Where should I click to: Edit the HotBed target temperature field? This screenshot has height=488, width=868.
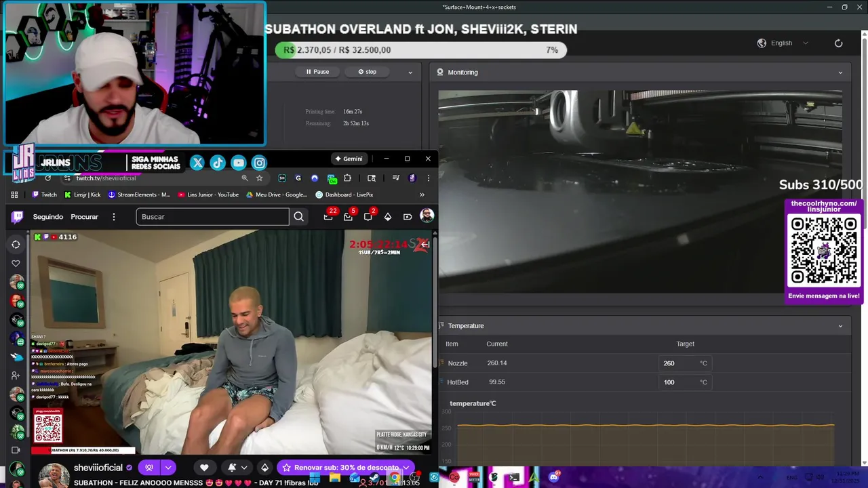685,382
